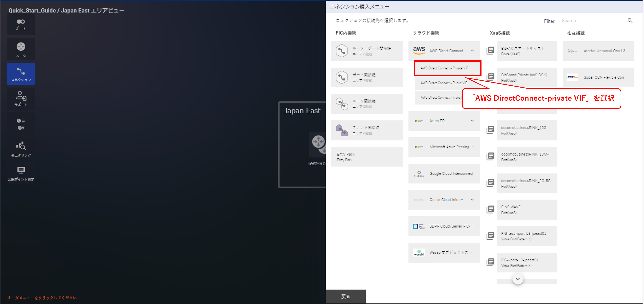Click the search magnifier icon
Screen dimensions: 644x304
[x=630, y=21]
